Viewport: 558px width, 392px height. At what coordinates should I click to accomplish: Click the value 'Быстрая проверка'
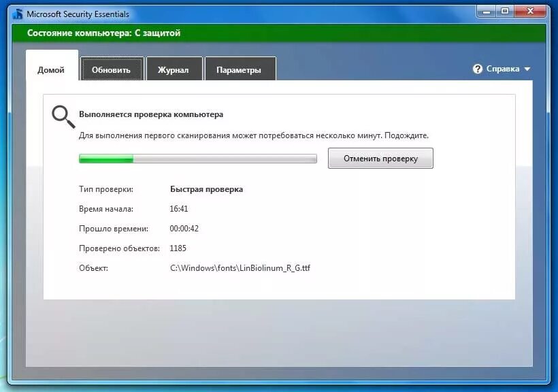pos(206,189)
